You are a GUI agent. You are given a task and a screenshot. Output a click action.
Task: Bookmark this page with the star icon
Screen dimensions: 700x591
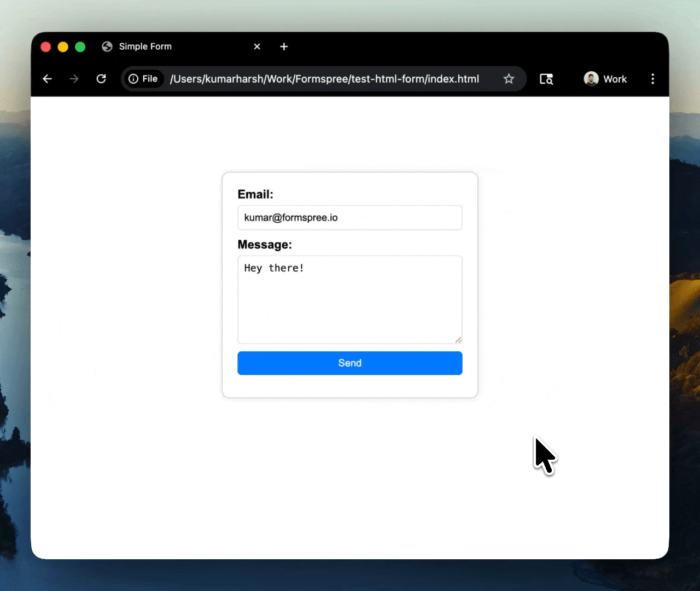(509, 79)
